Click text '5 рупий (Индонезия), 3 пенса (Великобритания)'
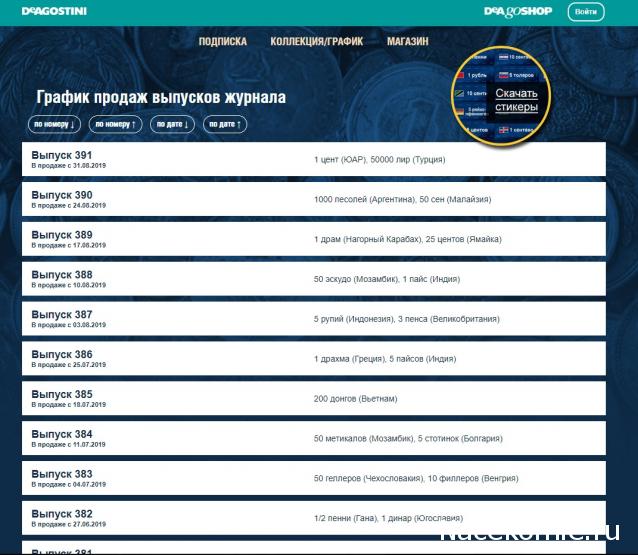 [x=406, y=319]
